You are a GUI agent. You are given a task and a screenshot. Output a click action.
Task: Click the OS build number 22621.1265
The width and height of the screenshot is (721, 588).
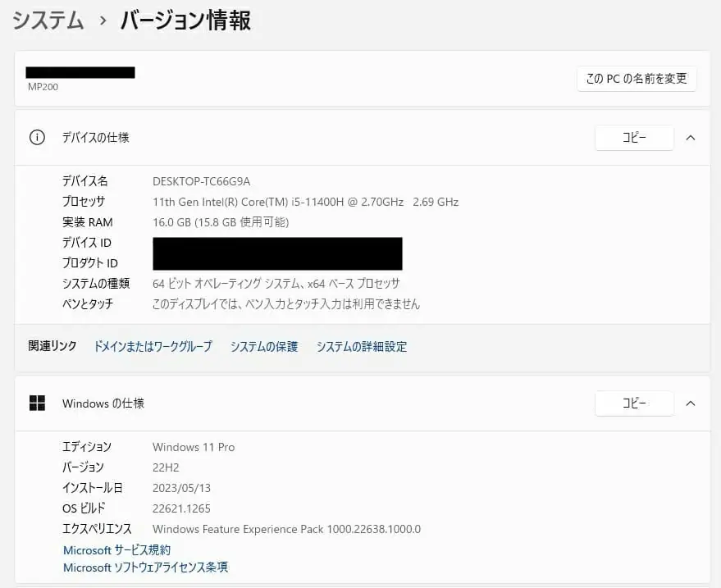[181, 508]
